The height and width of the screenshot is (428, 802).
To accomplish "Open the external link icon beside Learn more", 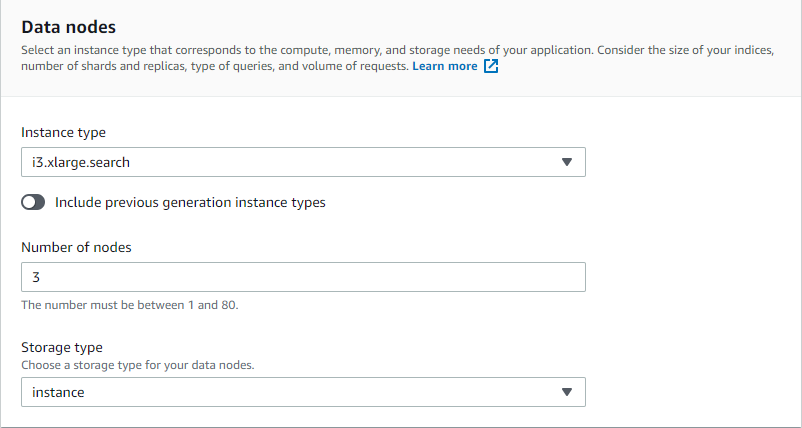I will tap(491, 66).
